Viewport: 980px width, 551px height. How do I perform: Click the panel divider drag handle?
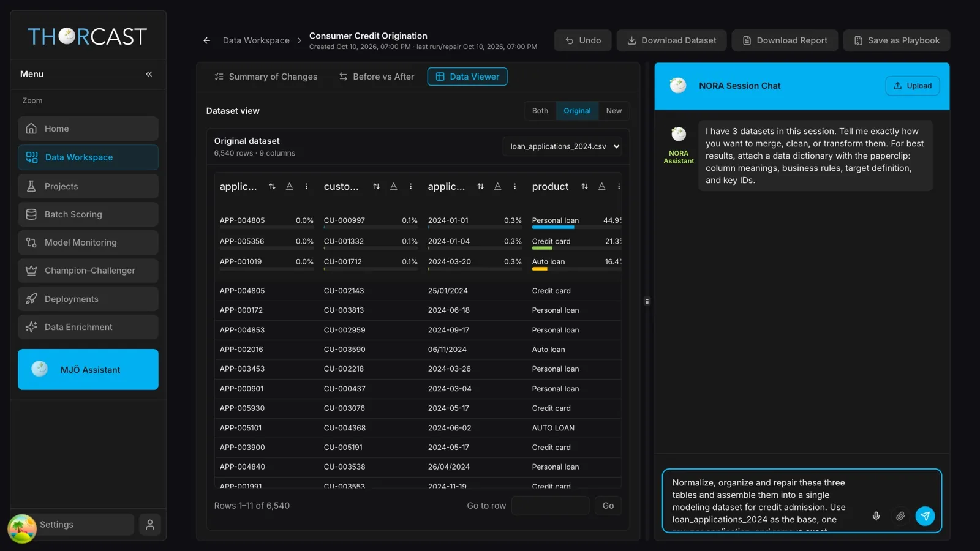click(x=647, y=301)
